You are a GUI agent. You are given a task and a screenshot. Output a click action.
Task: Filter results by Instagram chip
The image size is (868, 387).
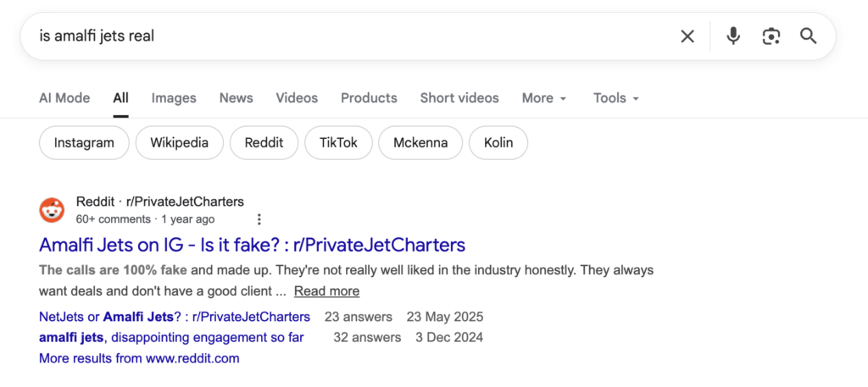pos(84,142)
